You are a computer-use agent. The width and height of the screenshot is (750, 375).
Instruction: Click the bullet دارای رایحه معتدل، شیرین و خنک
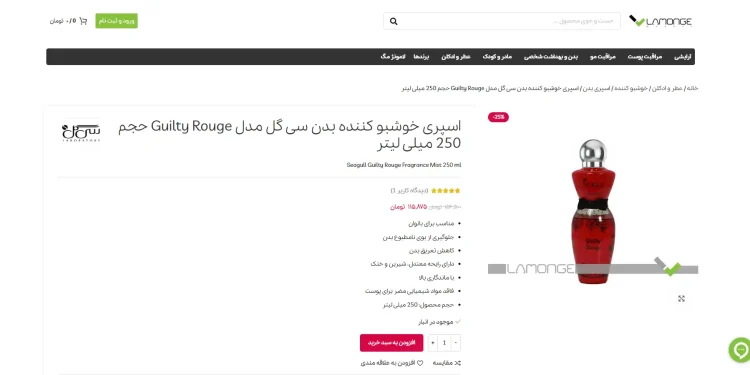(412, 264)
